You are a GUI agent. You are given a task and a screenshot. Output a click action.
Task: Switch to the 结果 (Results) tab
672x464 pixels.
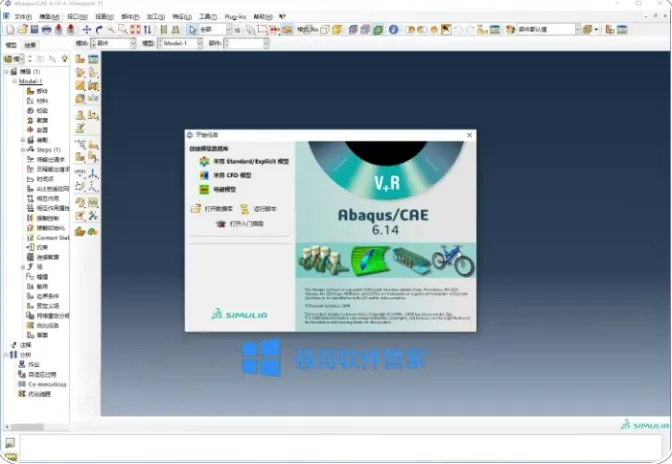coord(30,45)
